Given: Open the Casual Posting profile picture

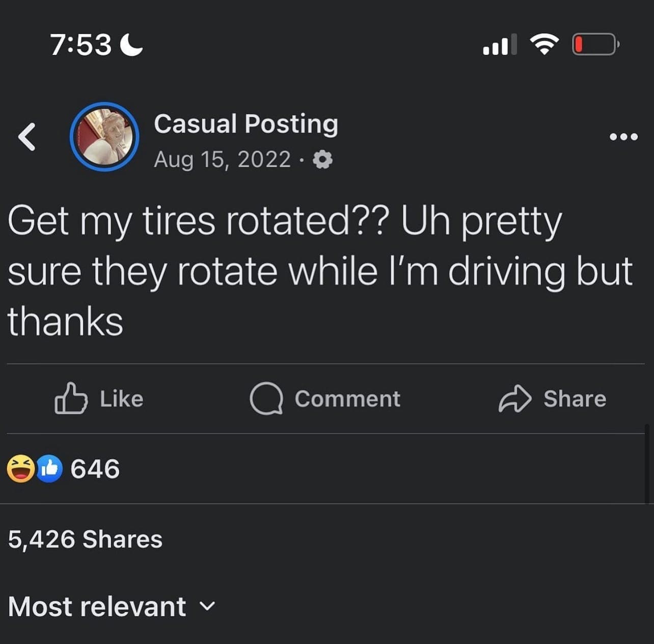Looking at the screenshot, I should [x=104, y=137].
